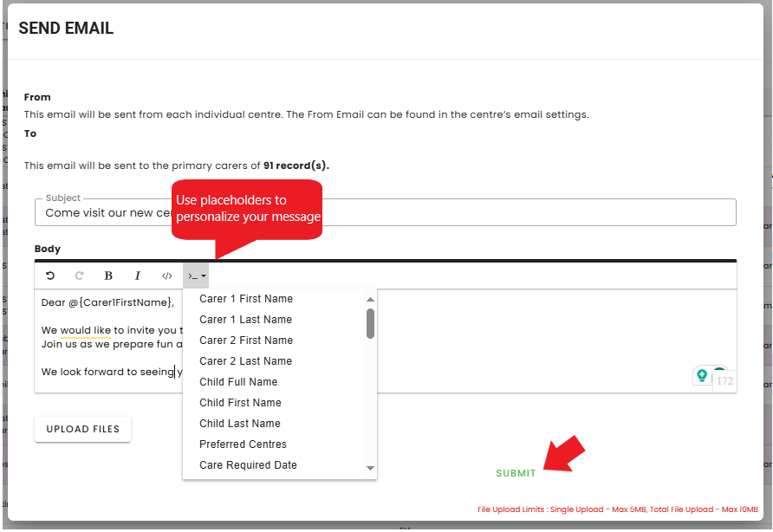Viewport: 773px width, 532px height.
Task: Open source code view
Action: [x=166, y=276]
